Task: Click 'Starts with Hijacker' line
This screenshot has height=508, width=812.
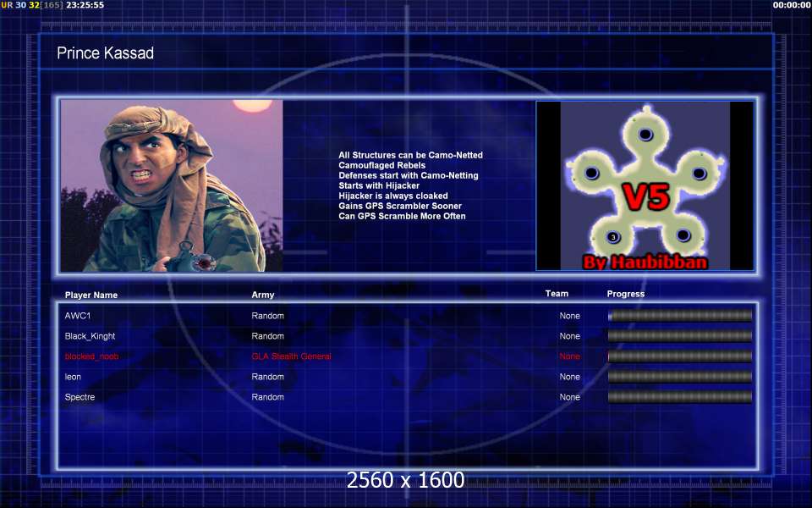Action: click(379, 185)
